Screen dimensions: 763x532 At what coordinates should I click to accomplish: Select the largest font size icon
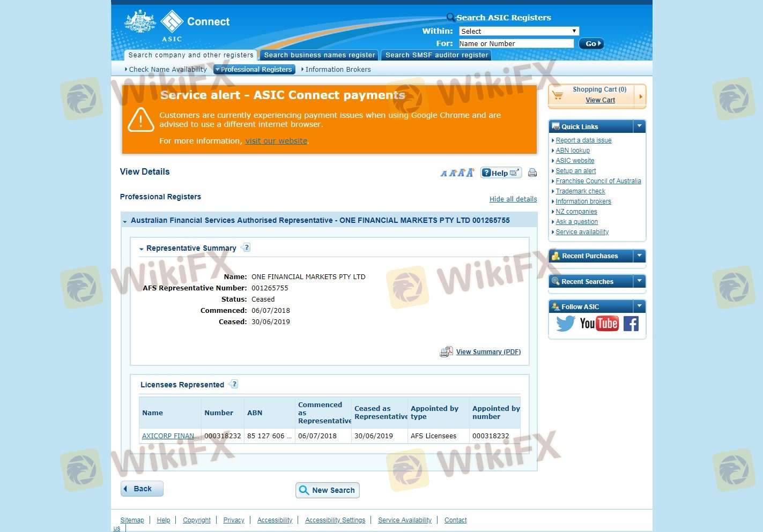pos(470,173)
